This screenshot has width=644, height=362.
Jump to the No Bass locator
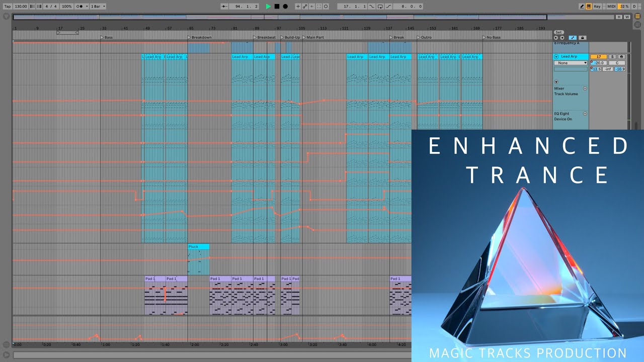click(x=491, y=37)
